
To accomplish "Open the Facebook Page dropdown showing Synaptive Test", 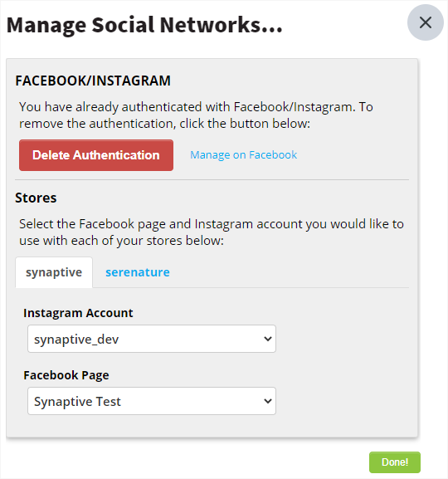I will 152,401.
